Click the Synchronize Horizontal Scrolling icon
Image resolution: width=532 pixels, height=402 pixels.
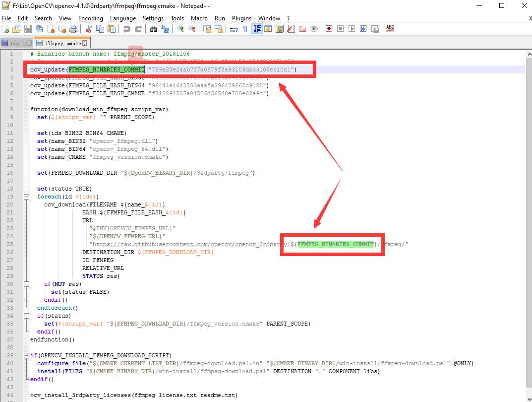[x=219, y=29]
